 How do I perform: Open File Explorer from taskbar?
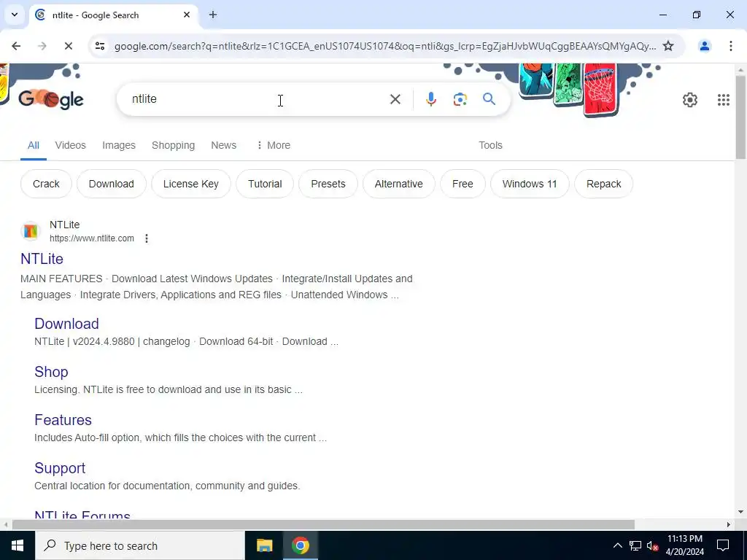264,545
